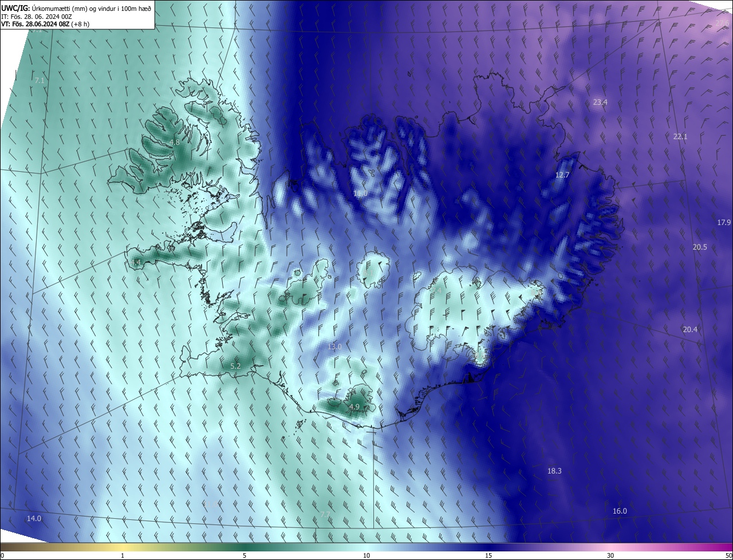Click the 30 tick on the color scale
This screenshot has width=733, height=560.
click(610, 555)
